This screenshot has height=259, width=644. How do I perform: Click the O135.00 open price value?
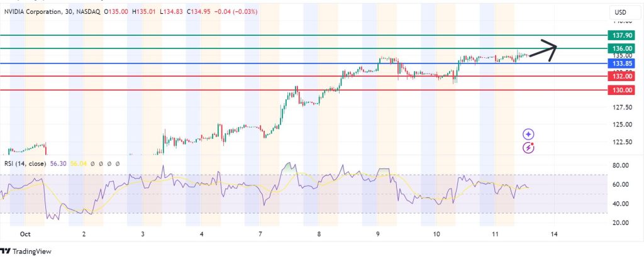coord(116,12)
